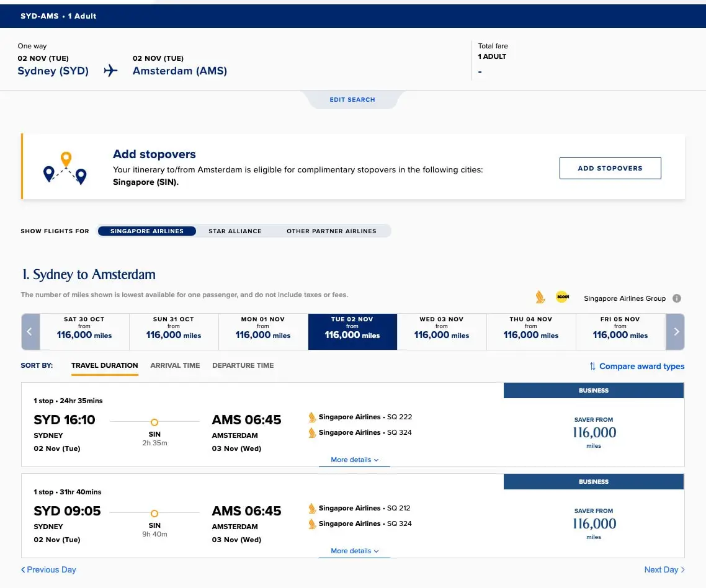Click the Singapore Airlines Group info icon
This screenshot has height=588, width=706.
pyautogui.click(x=677, y=298)
